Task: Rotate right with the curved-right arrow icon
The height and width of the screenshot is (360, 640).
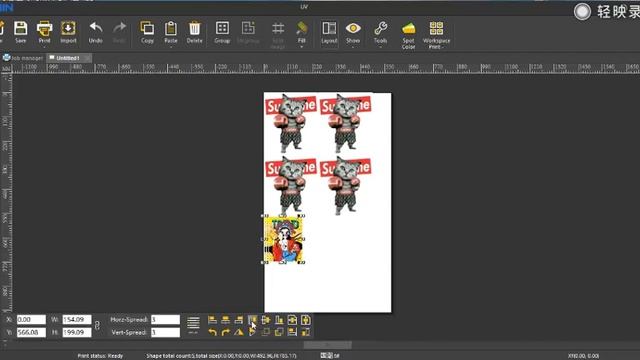Action: pyautogui.click(x=225, y=332)
